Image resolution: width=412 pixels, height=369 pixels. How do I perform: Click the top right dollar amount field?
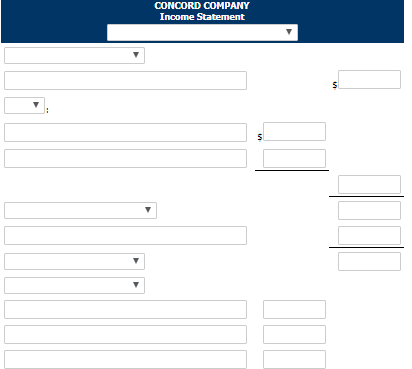tap(369, 79)
